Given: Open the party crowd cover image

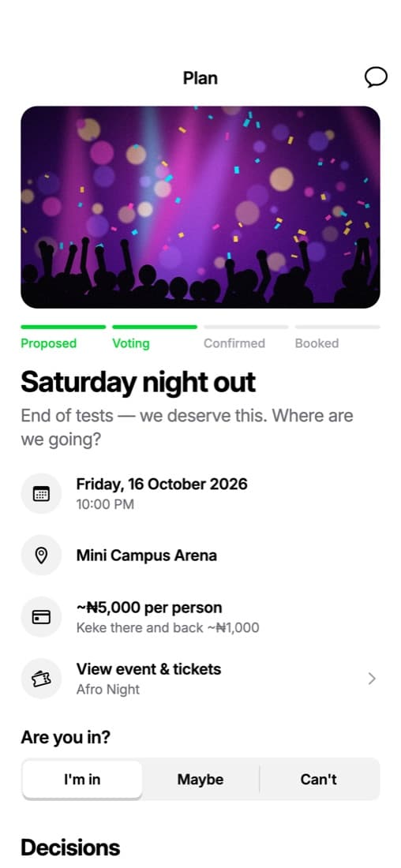Looking at the screenshot, I should [x=200, y=207].
